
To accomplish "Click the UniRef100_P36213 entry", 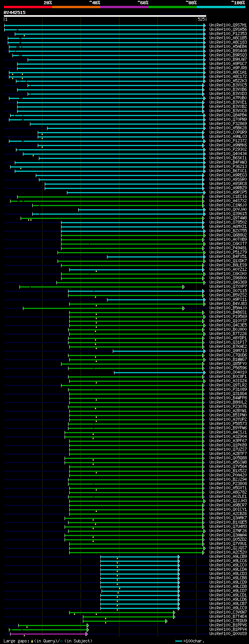I will pyautogui.click(x=228, y=167).
